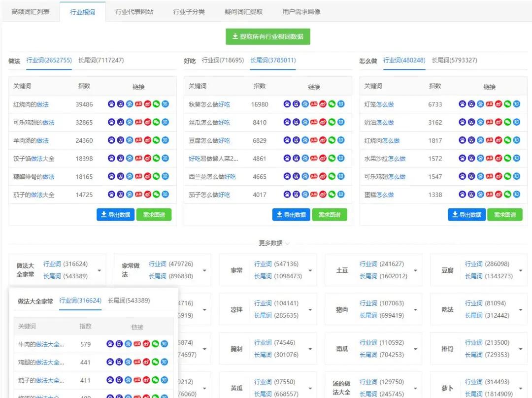532x398 pixels.
Task: Click the 知乎 icon next to 红烧肉的做法
Action: [165, 104]
